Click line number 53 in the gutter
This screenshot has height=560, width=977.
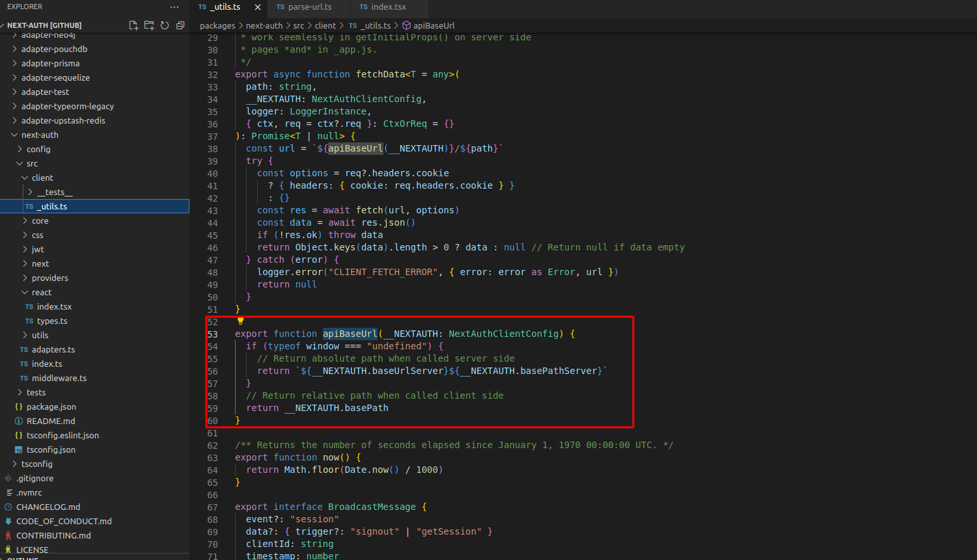click(x=213, y=334)
